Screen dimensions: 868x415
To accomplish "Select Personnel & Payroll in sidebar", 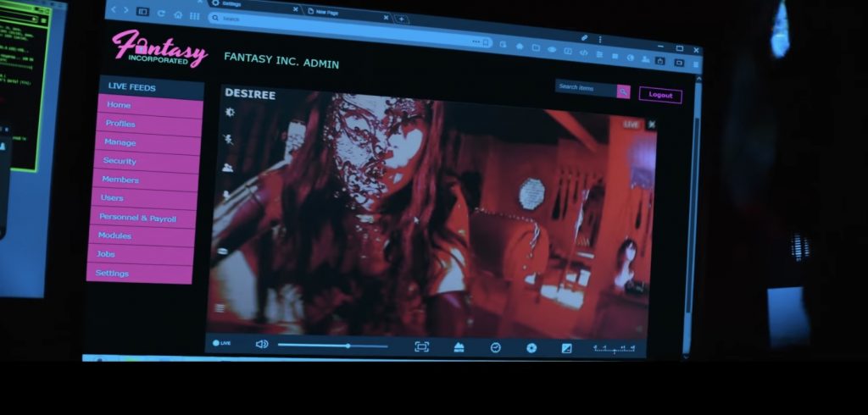I will 137,218.
